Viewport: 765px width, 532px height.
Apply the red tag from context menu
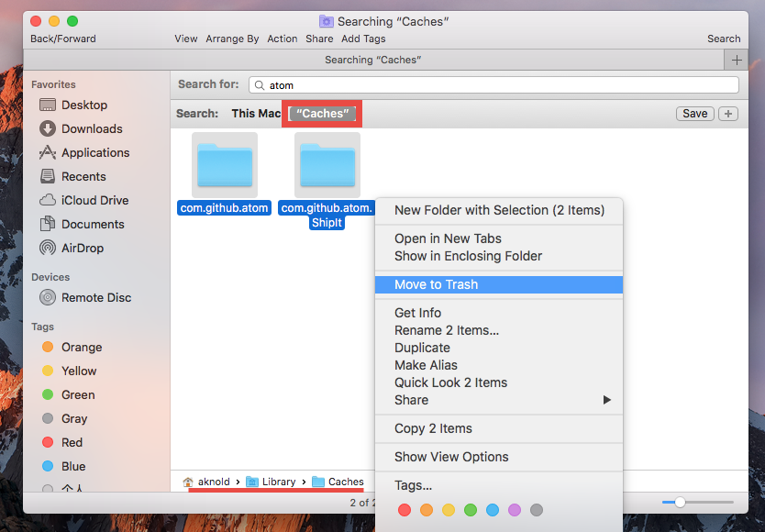coord(404,510)
